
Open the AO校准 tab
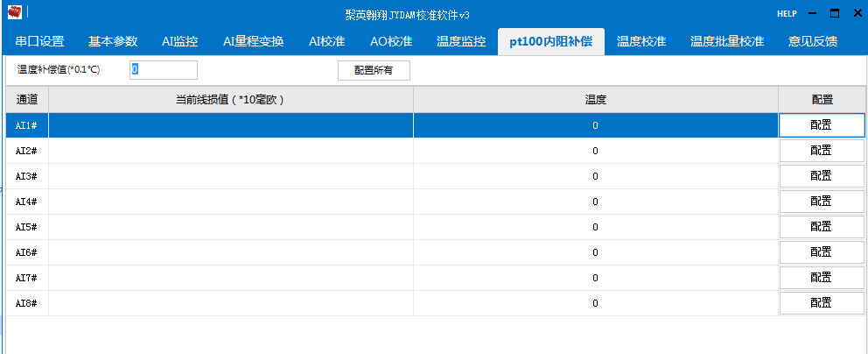point(391,41)
